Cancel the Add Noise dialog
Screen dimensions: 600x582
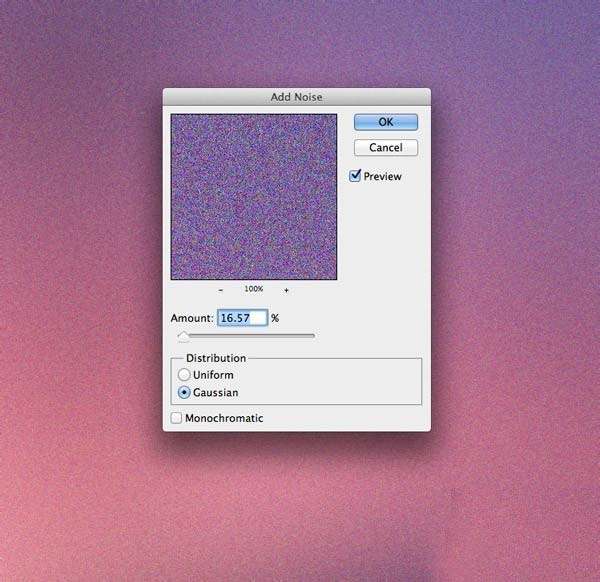click(x=386, y=148)
